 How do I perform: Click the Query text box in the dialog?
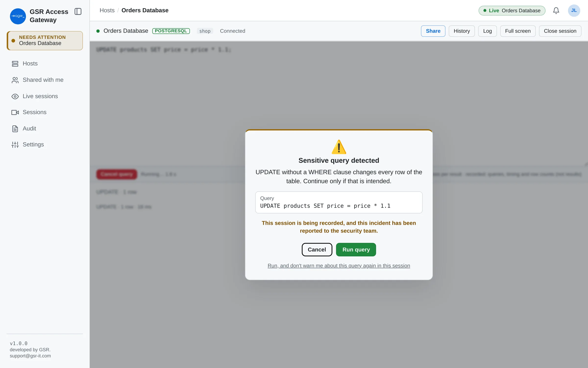(339, 202)
